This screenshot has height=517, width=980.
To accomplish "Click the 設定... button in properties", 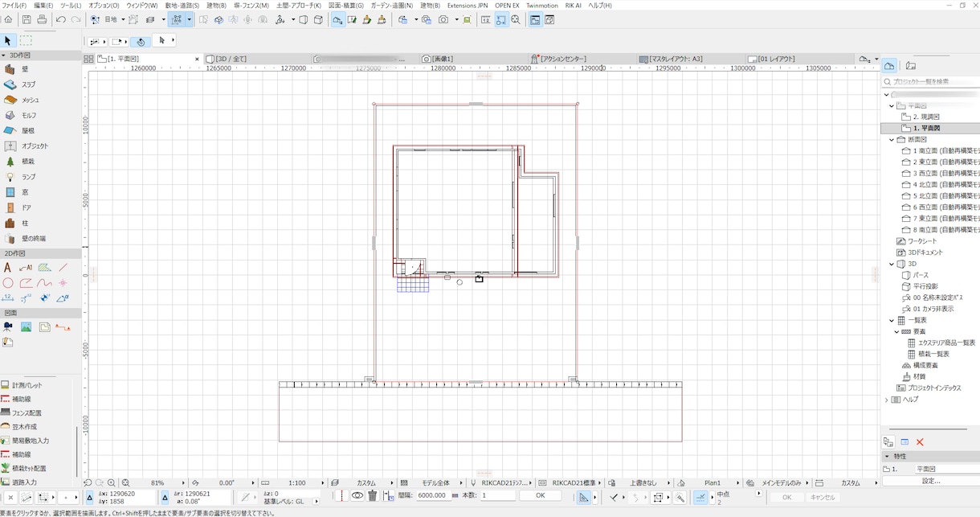I will click(931, 481).
